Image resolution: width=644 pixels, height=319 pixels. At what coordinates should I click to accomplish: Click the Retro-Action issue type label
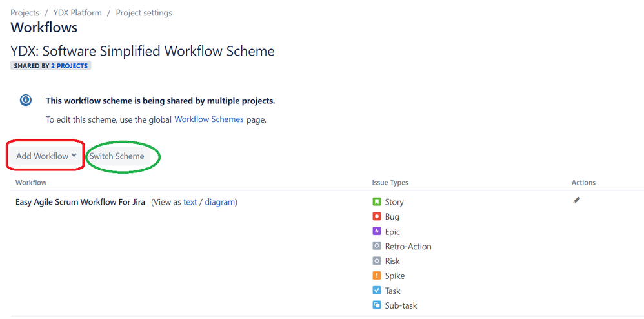coord(408,246)
